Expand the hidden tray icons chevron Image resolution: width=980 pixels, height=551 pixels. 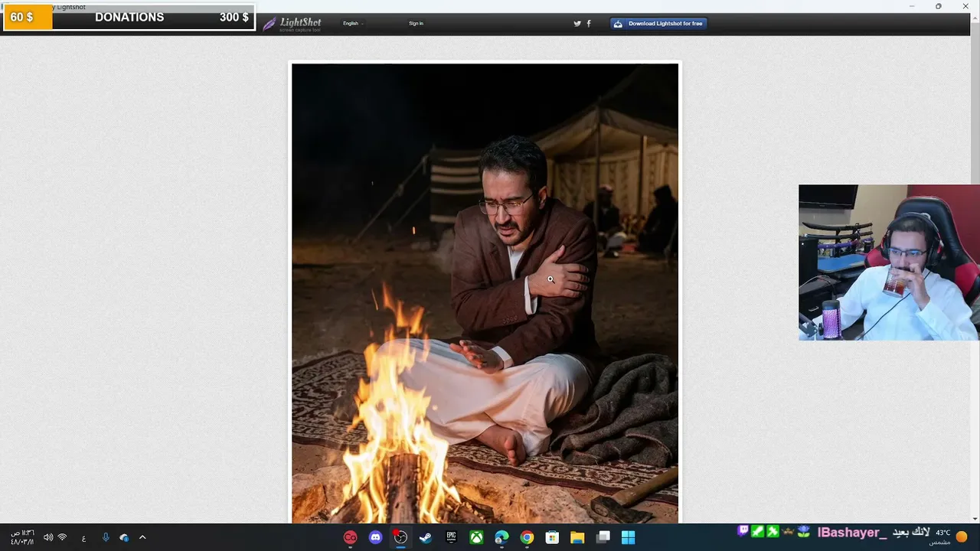tap(142, 537)
